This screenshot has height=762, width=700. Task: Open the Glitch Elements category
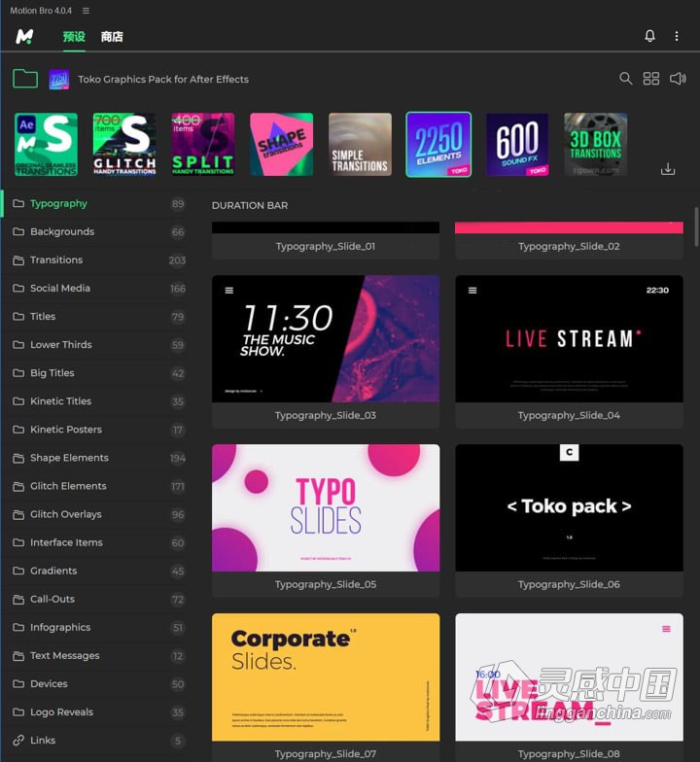coord(97,486)
